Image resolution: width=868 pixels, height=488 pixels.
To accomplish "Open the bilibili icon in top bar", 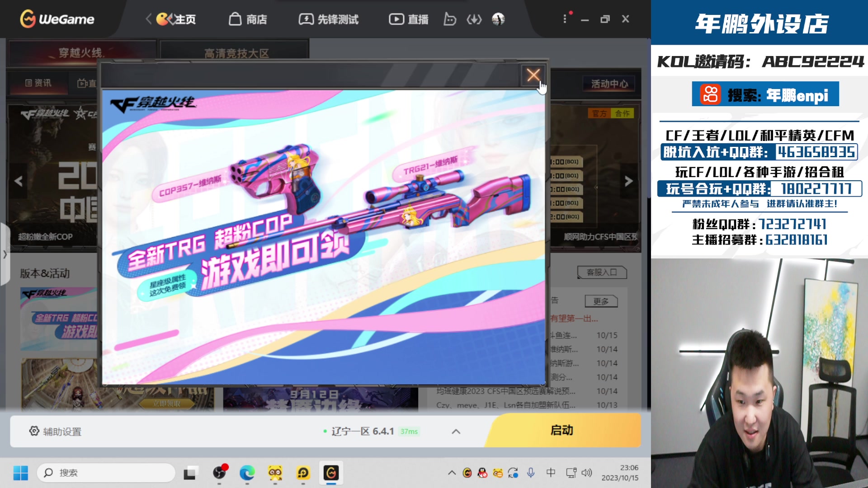I will 450,19.
